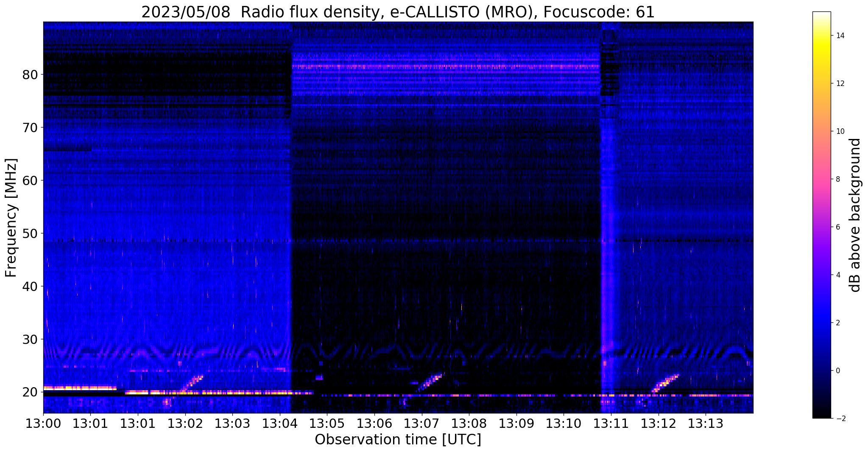Click the "dB above background" colorbar label
This screenshot has width=868, height=452.
(855, 215)
